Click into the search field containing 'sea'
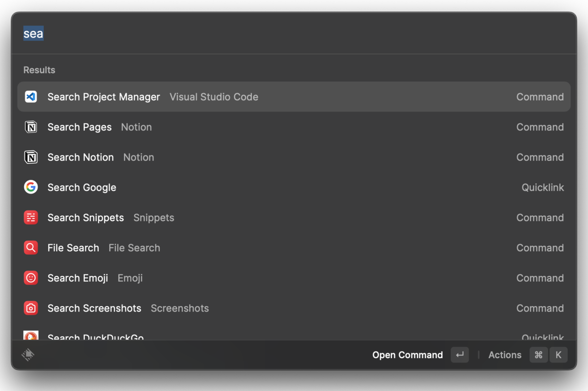Image resolution: width=588 pixels, height=391 pixels. pyautogui.click(x=294, y=33)
